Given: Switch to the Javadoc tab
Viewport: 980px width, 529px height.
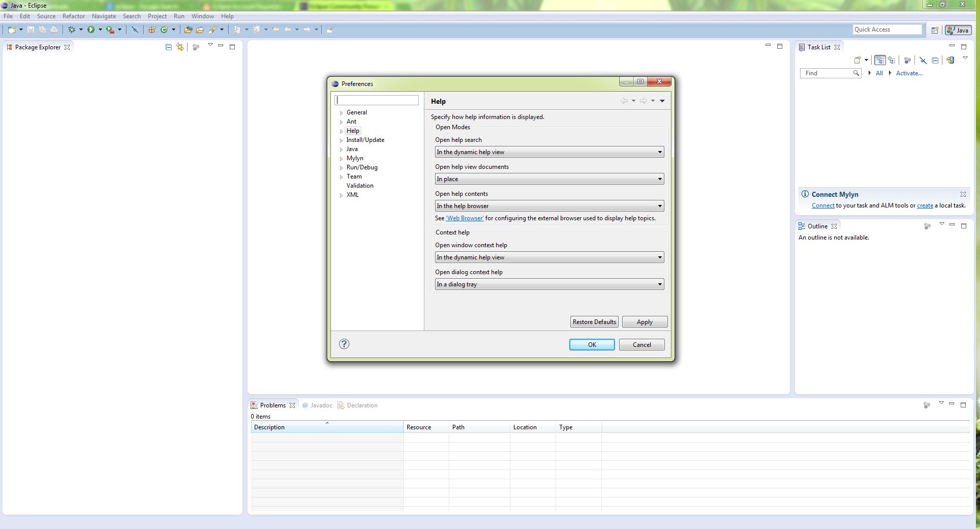Looking at the screenshot, I should point(320,405).
